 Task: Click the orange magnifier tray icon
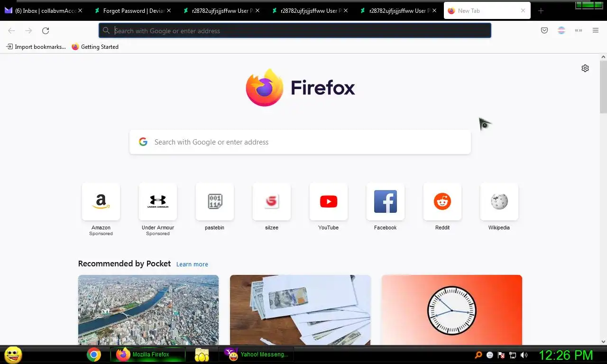478,355
